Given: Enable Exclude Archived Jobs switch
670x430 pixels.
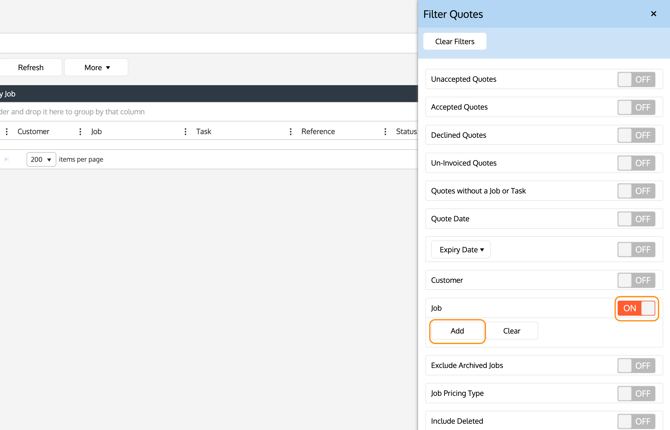Looking at the screenshot, I should click(636, 366).
